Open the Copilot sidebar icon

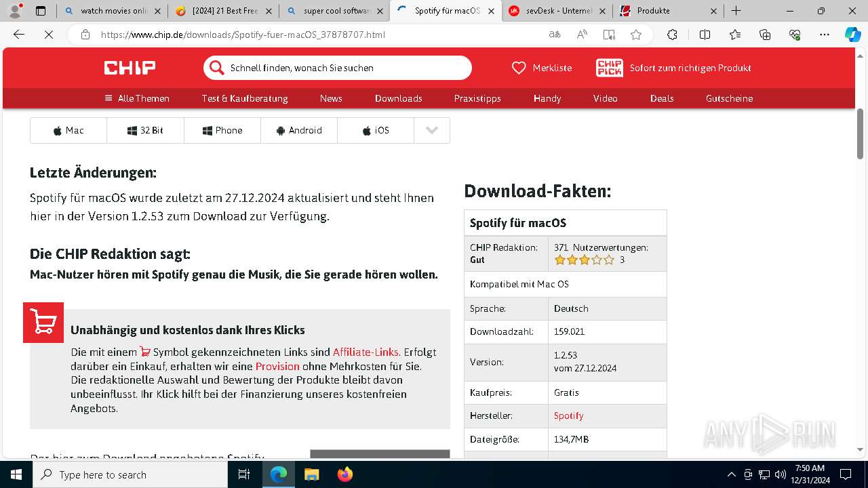(x=852, y=35)
